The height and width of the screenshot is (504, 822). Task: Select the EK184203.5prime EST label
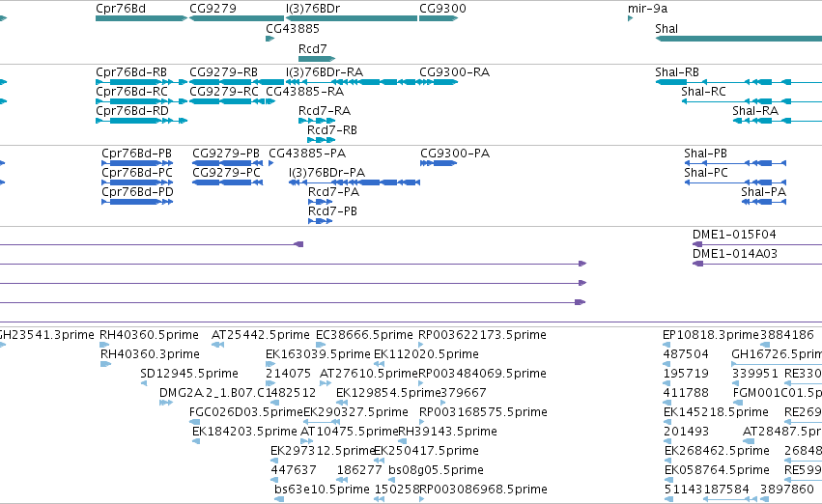(244, 433)
